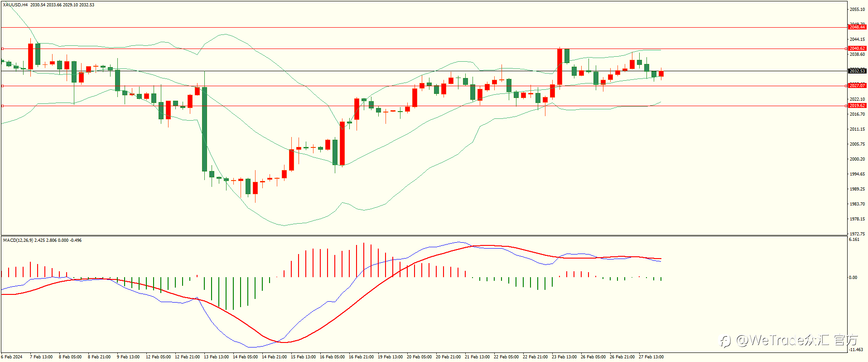Click the 13 Feb 13:00 time label
The width and height of the screenshot is (868, 362).
click(x=216, y=357)
